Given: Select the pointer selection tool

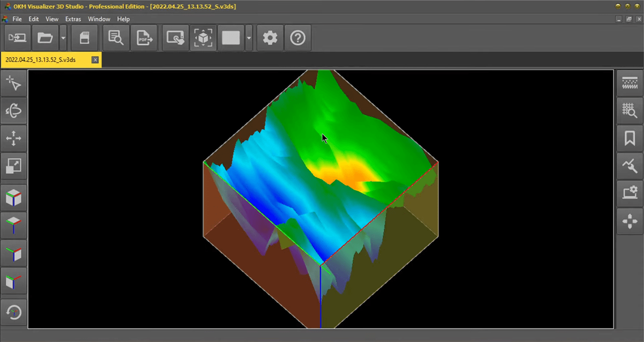Looking at the screenshot, I should [14, 83].
